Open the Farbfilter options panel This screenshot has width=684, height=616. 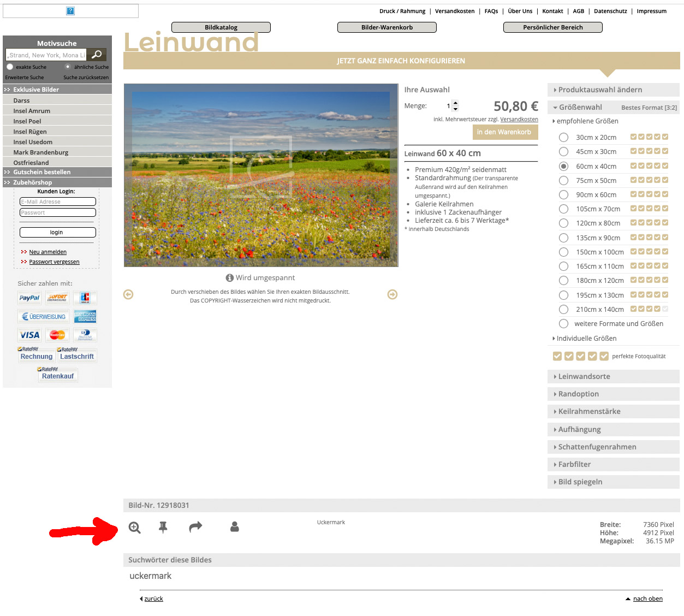[x=613, y=464]
